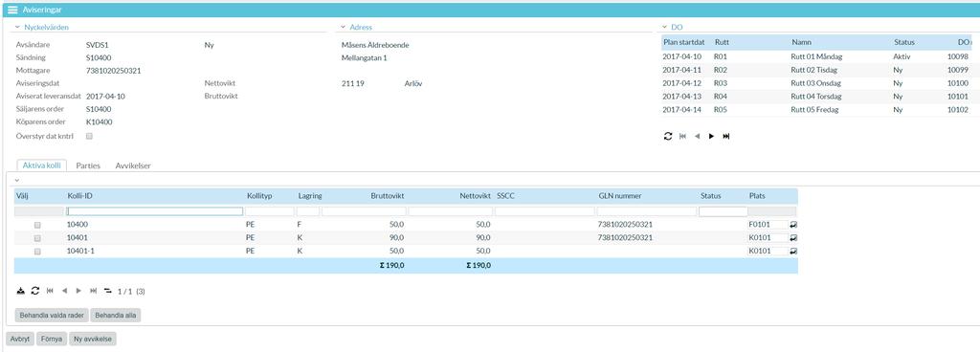Click Köparens order value K10400

tap(99, 122)
